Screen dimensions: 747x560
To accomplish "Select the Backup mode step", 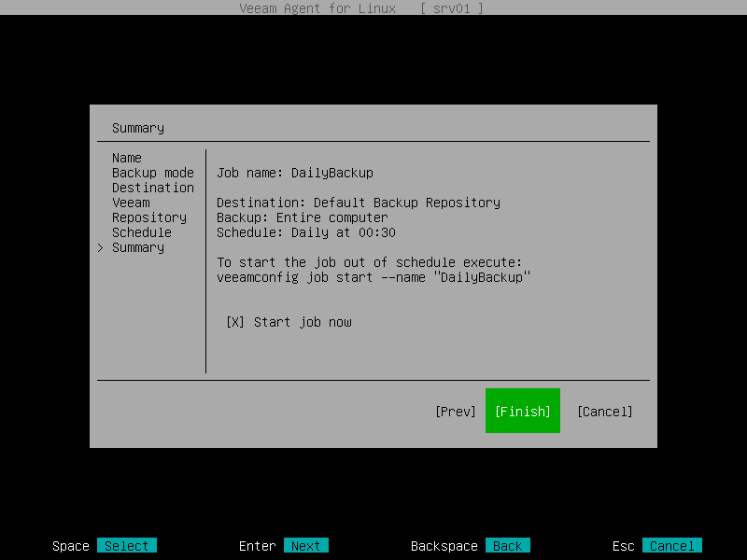I will [x=152, y=173].
